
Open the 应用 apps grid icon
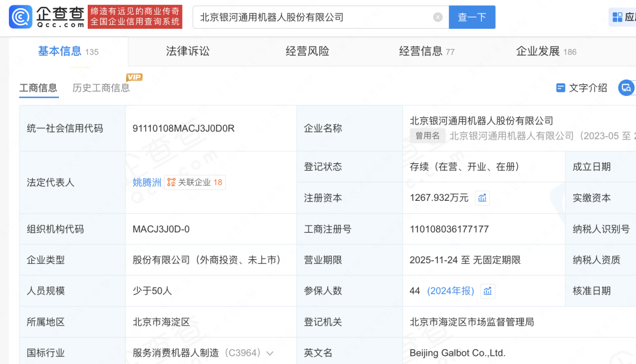point(617,17)
